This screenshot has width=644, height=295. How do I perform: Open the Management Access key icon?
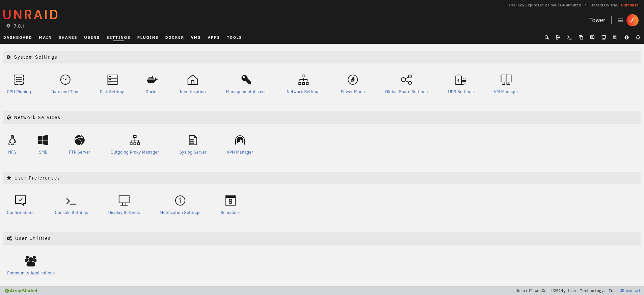click(x=246, y=80)
